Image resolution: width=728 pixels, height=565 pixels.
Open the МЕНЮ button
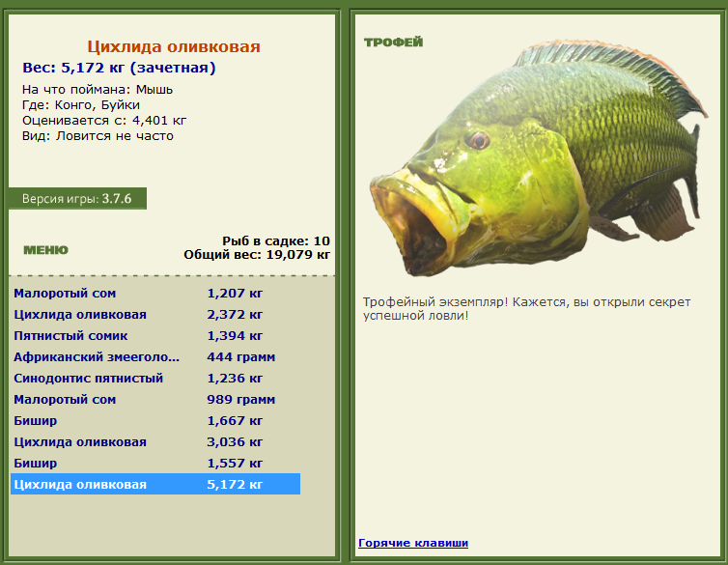tap(45, 250)
